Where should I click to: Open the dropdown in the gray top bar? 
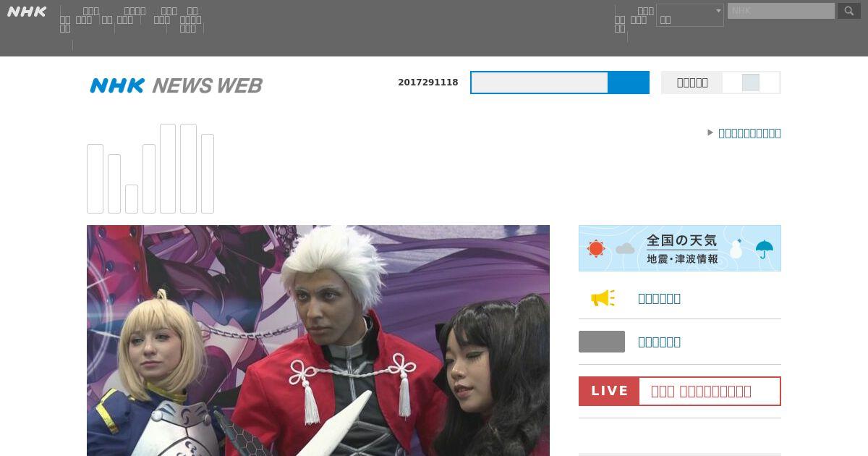point(690,15)
